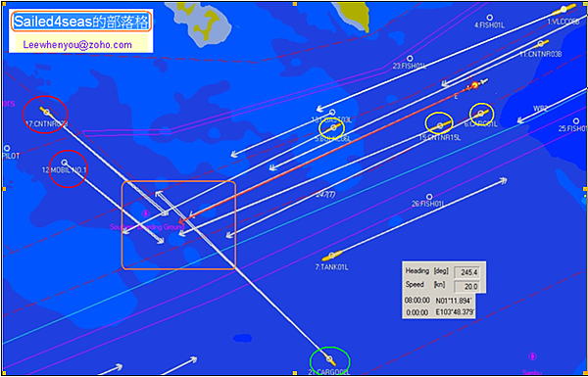This screenshot has height=377, width=588.
Task: Click the Heading [deg] label
Action: click(x=427, y=271)
